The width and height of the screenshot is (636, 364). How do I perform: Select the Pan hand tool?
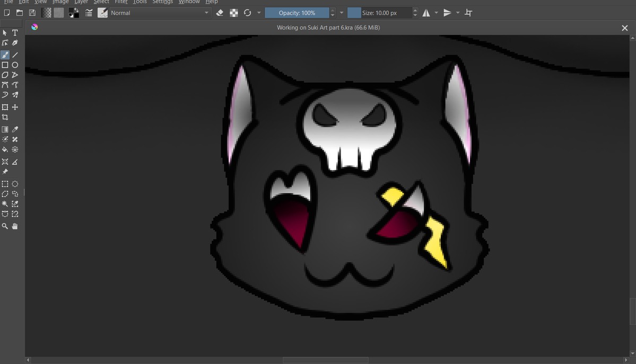click(15, 226)
